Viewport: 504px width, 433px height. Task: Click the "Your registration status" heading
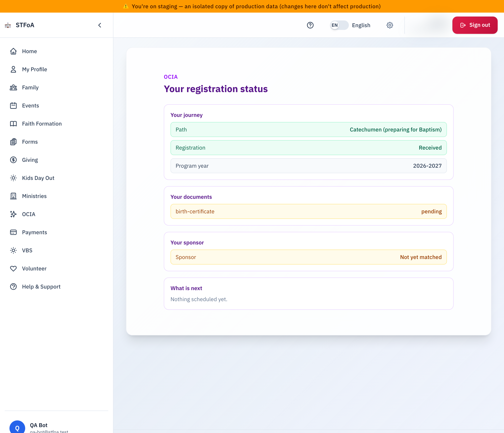216,89
